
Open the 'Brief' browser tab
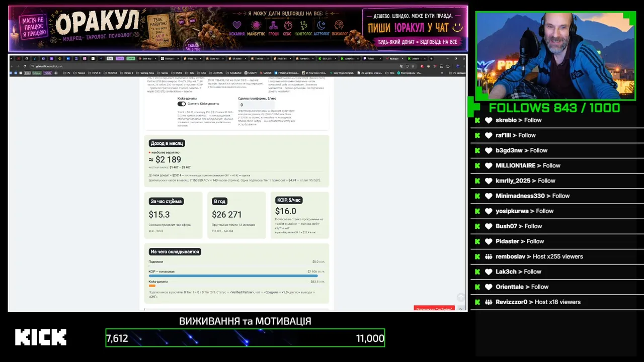(x=148, y=59)
